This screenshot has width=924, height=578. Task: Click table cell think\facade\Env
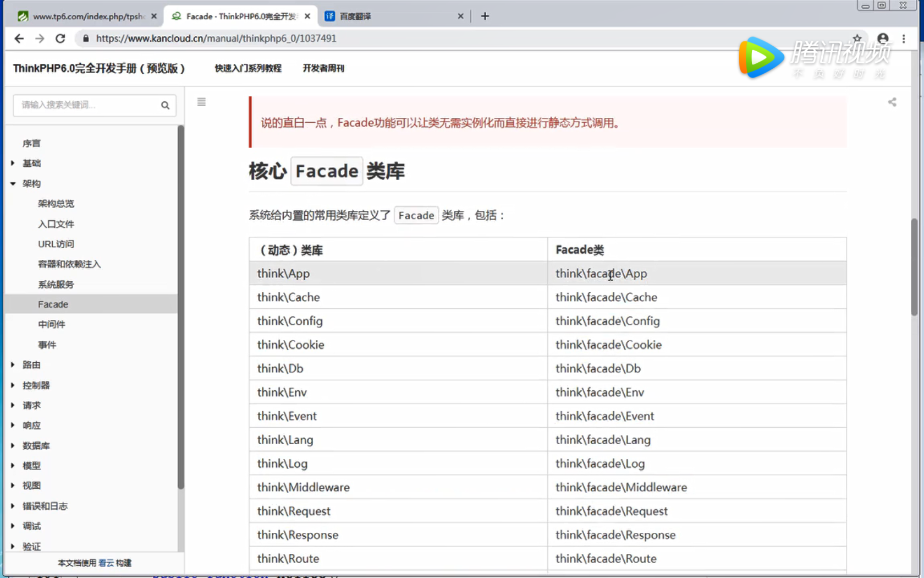point(697,392)
